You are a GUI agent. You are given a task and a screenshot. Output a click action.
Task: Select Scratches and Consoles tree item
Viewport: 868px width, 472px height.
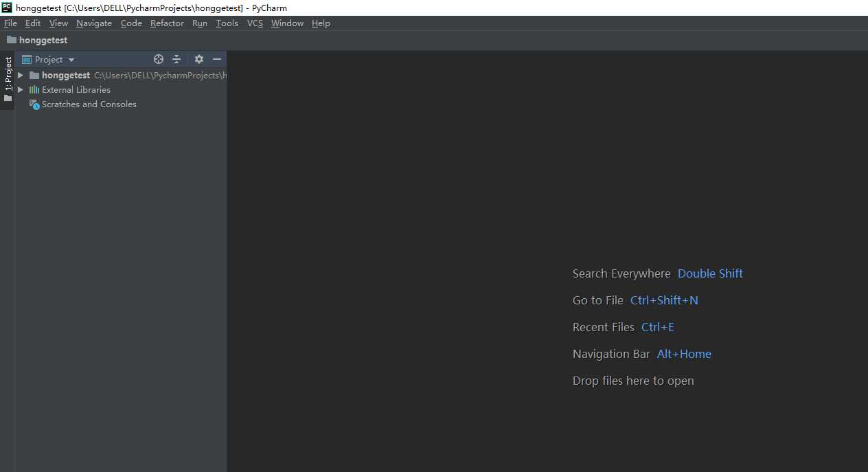tap(89, 104)
